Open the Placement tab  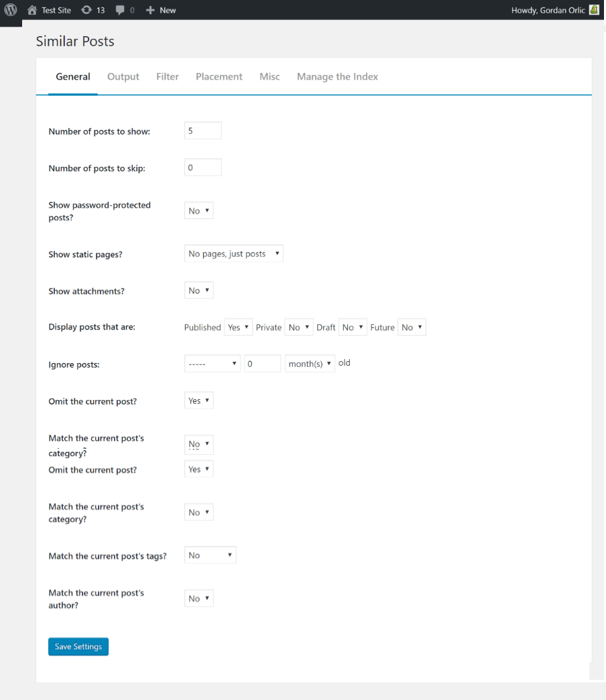(219, 77)
